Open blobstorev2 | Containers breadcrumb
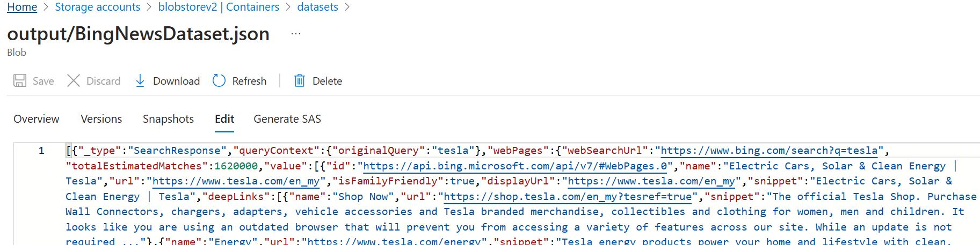Screen dimensions: 980x245 click(x=219, y=7)
